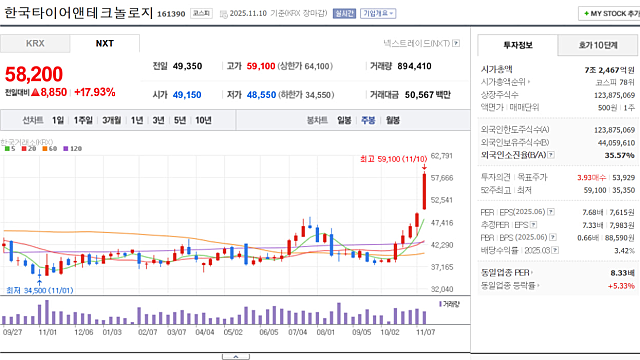Select 주봉 weekly candle chart
640x360 pixels.
(x=368, y=120)
